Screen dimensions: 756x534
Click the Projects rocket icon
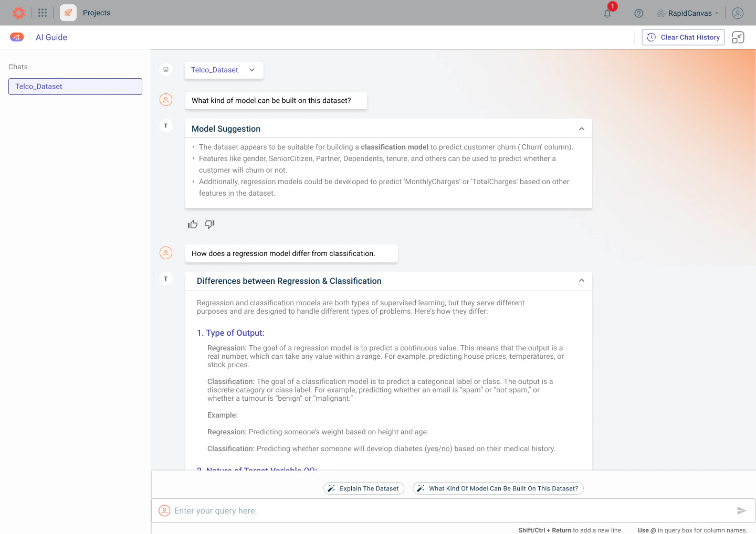(x=68, y=13)
